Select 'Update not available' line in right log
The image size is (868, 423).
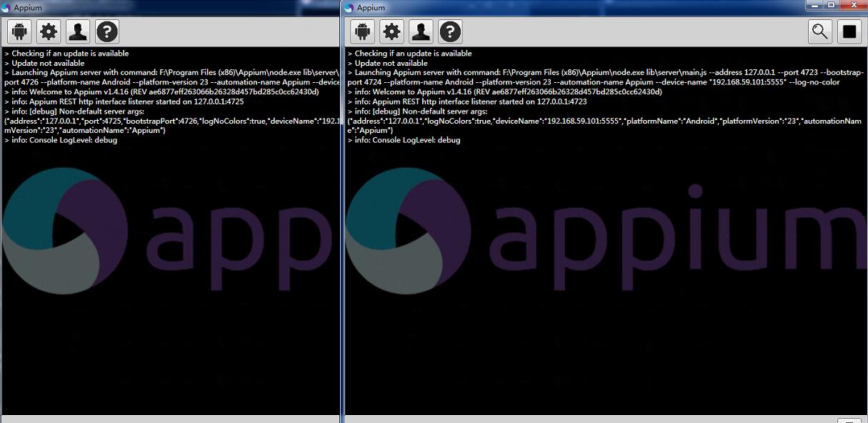click(387, 63)
